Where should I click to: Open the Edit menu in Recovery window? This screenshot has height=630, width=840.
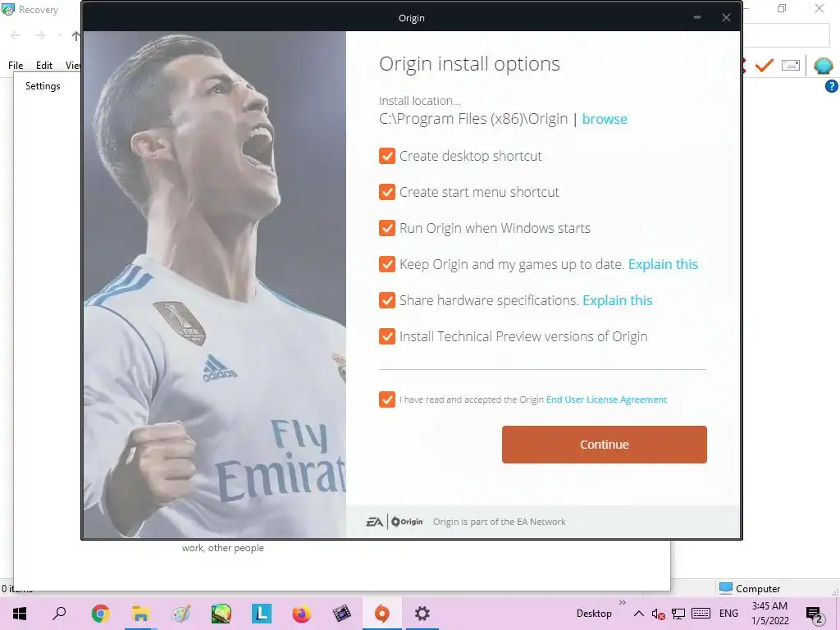click(44, 66)
